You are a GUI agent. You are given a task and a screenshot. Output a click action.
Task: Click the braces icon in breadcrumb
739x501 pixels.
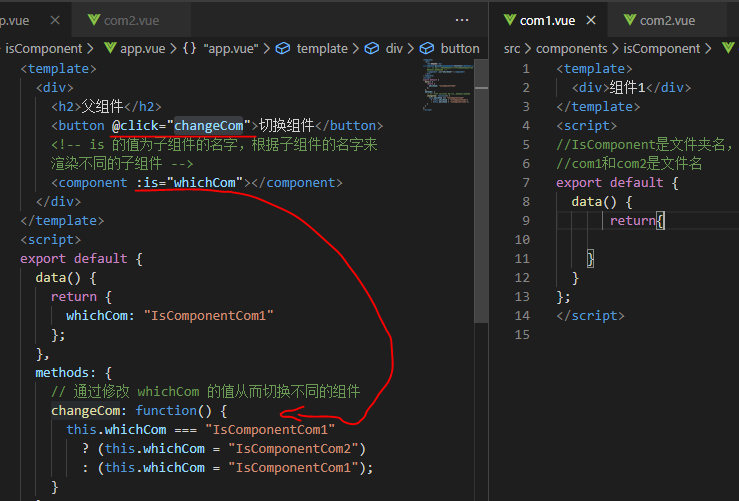[189, 49]
